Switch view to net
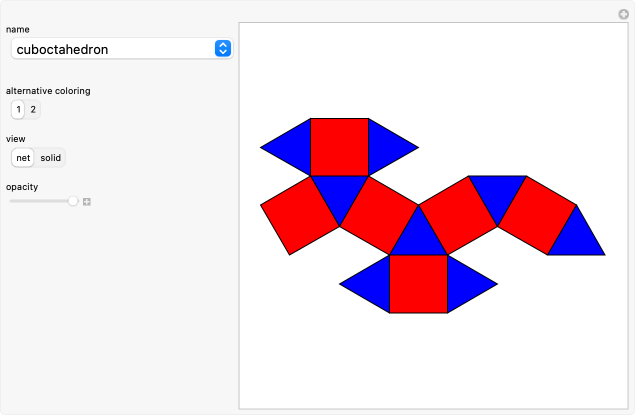Viewport: 635px width, 416px height. (23, 158)
